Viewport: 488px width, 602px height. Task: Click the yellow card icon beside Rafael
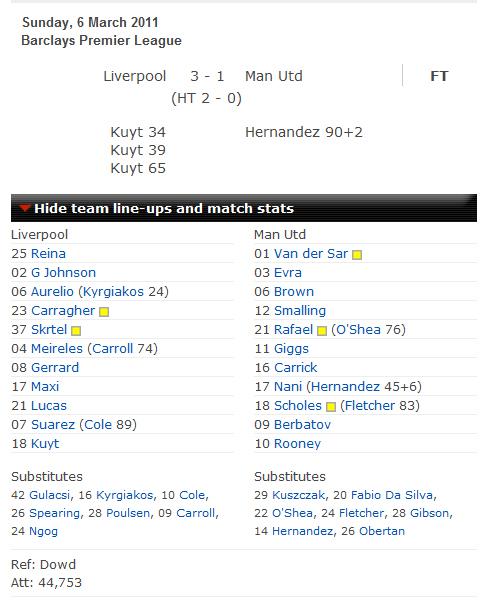322,331
